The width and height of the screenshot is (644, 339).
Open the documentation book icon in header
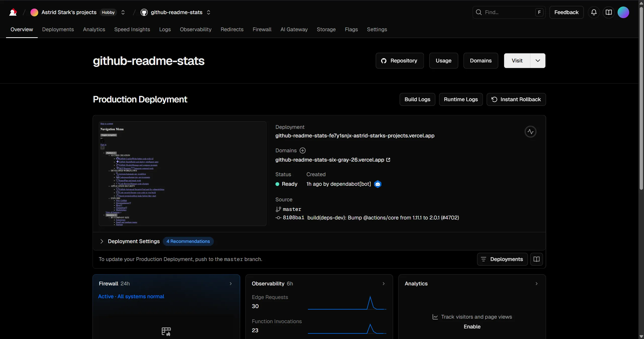(609, 12)
